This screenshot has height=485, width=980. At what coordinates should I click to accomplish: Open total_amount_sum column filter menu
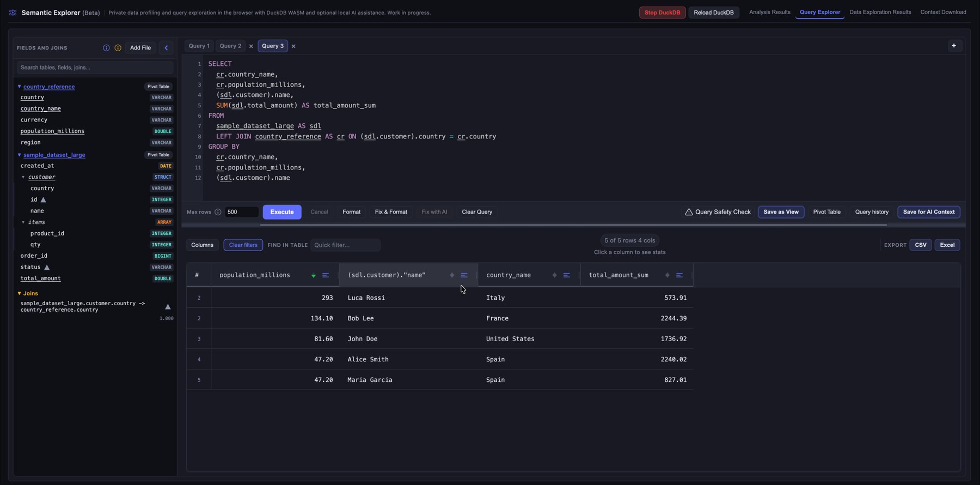(x=679, y=275)
